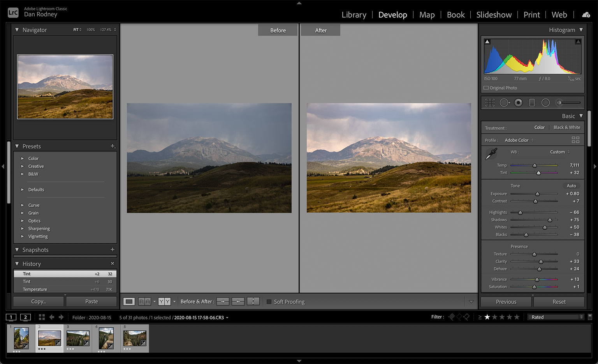
Task: Select the Spot Removal tool
Action: [505, 102]
